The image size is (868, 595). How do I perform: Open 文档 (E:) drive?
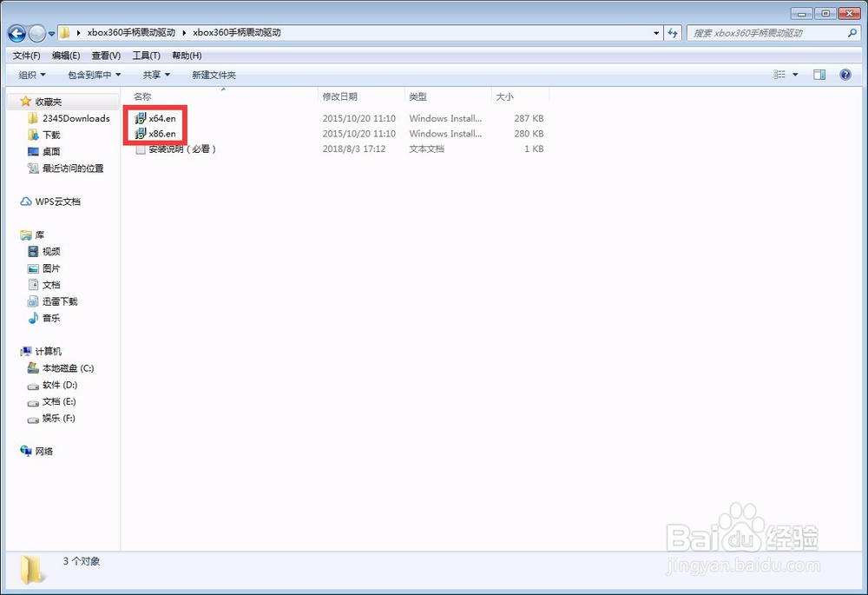(59, 401)
